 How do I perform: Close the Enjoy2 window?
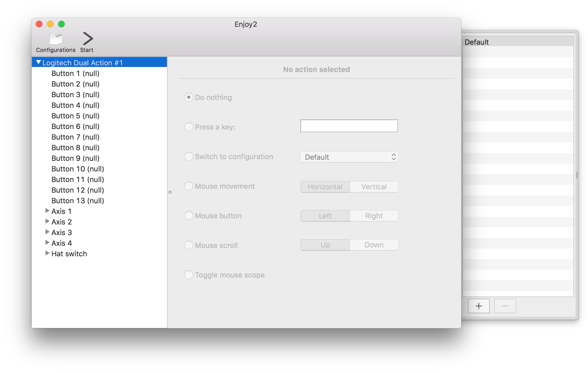tap(39, 24)
